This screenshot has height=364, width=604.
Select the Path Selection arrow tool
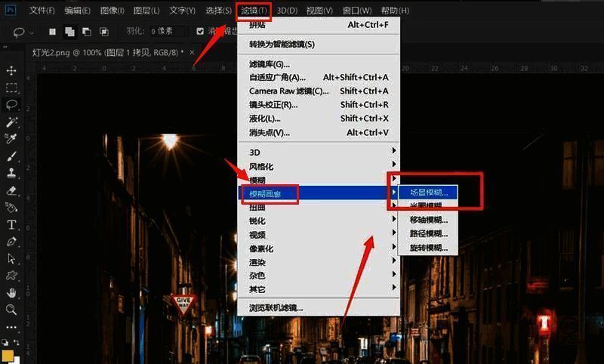[x=11, y=258]
